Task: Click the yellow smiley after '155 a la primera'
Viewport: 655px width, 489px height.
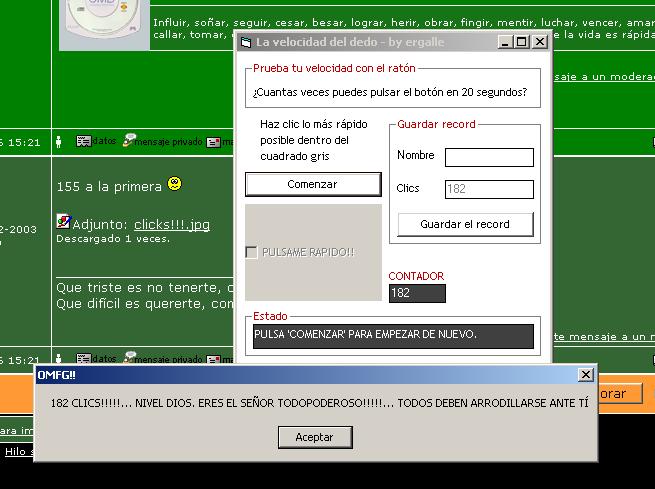Action: pyautogui.click(x=175, y=183)
